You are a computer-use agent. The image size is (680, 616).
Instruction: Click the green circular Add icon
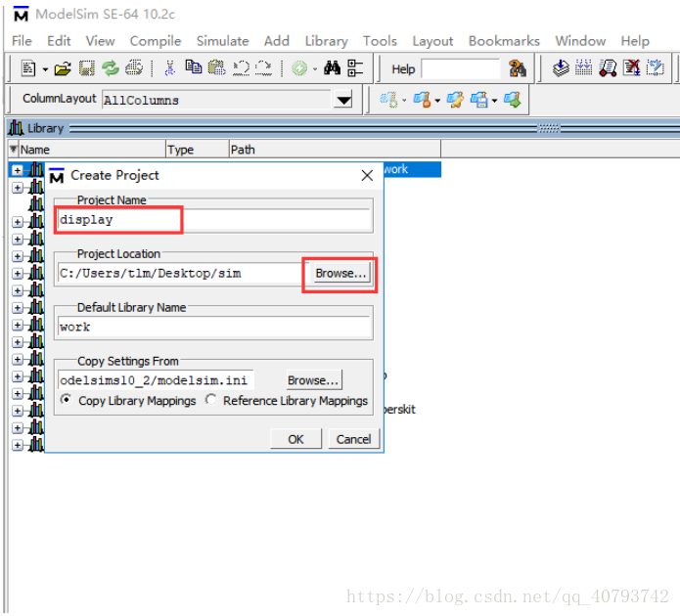[x=299, y=68]
